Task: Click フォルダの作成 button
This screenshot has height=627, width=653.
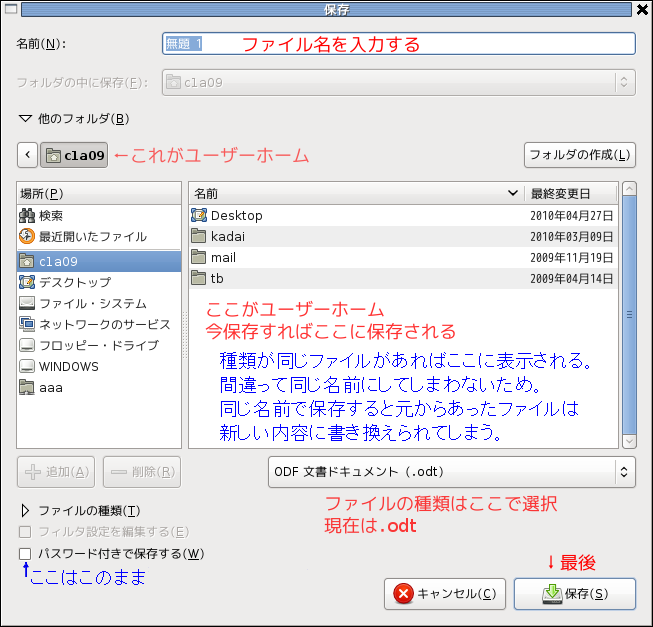Action: [580, 155]
